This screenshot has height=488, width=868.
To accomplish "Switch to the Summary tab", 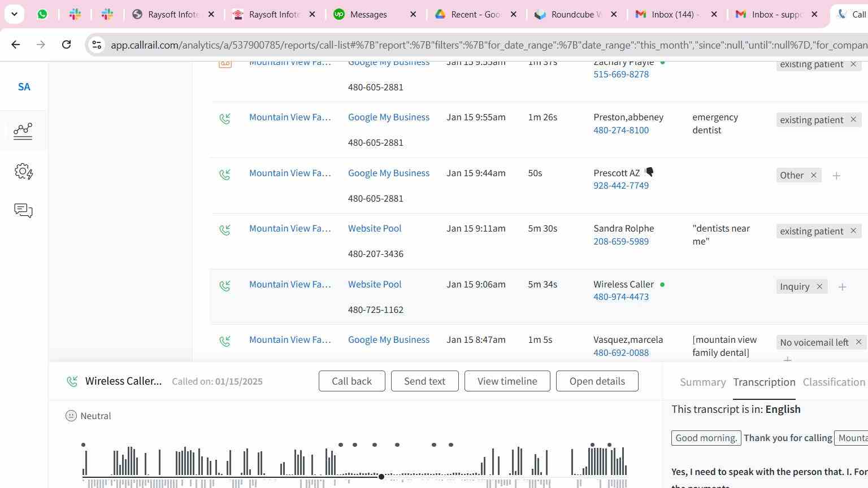I will pyautogui.click(x=702, y=382).
